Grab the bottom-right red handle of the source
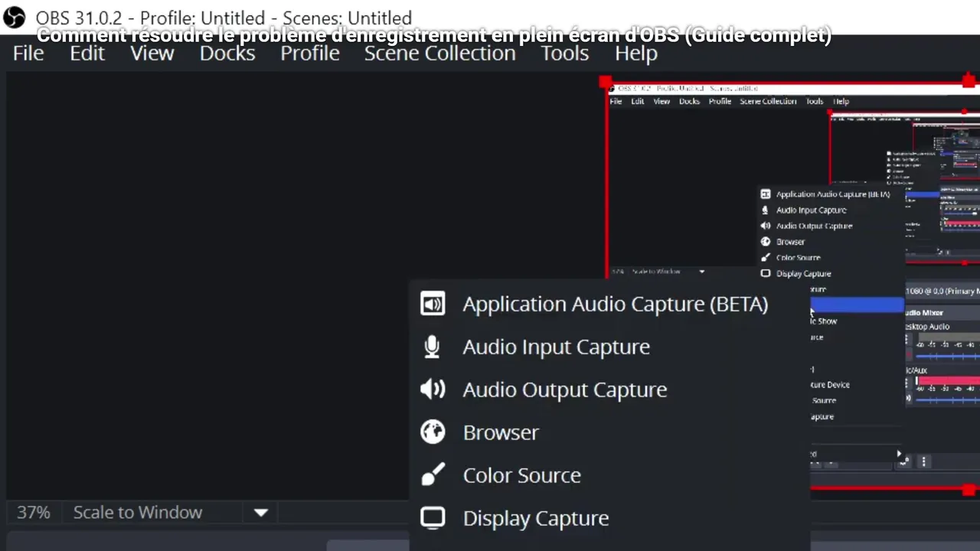980x551 pixels. [969, 490]
